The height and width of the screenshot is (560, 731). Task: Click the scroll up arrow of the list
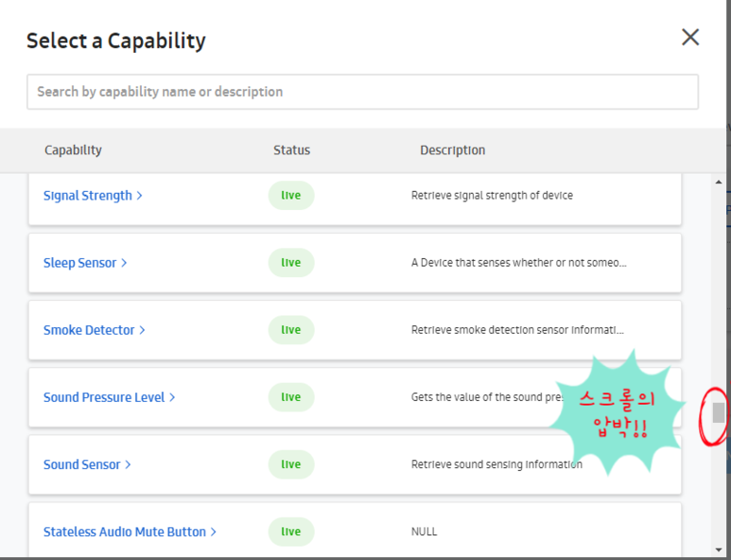point(719,182)
